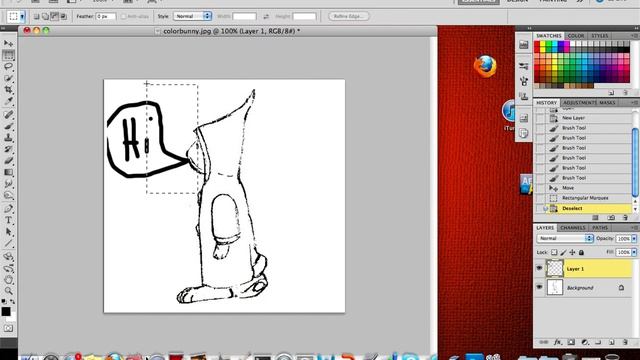
Task: Select the Path Selection tool
Action: point(8,232)
